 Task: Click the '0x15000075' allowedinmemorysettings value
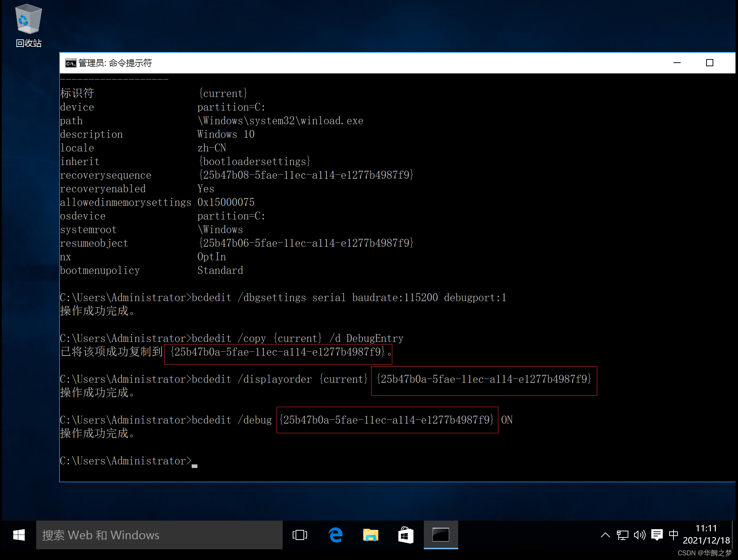(226, 202)
